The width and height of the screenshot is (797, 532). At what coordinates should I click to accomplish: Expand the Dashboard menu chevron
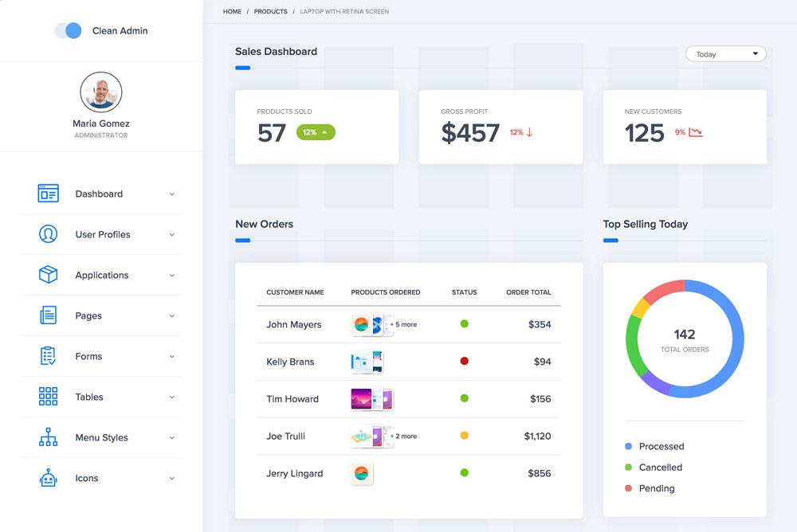(x=171, y=194)
